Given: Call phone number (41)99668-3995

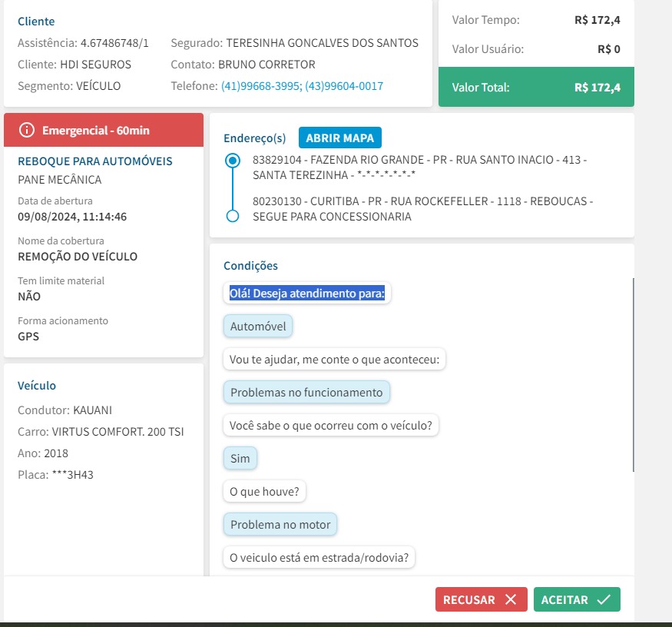Looking at the screenshot, I should (261, 86).
